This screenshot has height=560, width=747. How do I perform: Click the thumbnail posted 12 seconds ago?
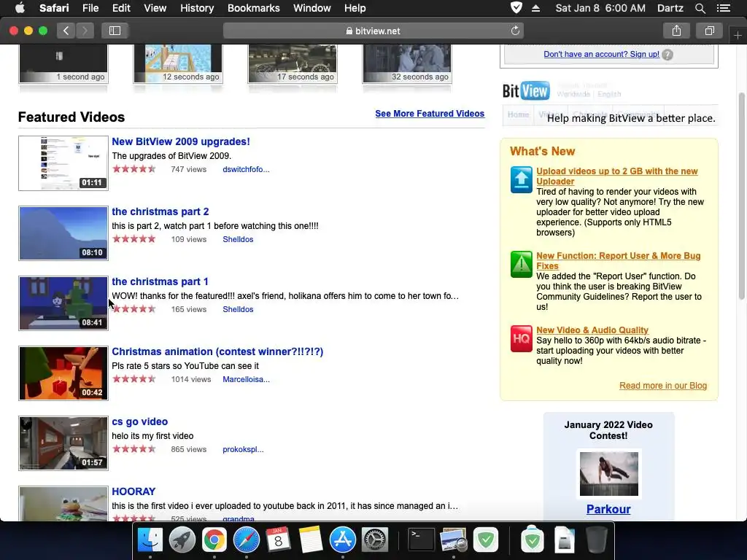tap(178, 63)
